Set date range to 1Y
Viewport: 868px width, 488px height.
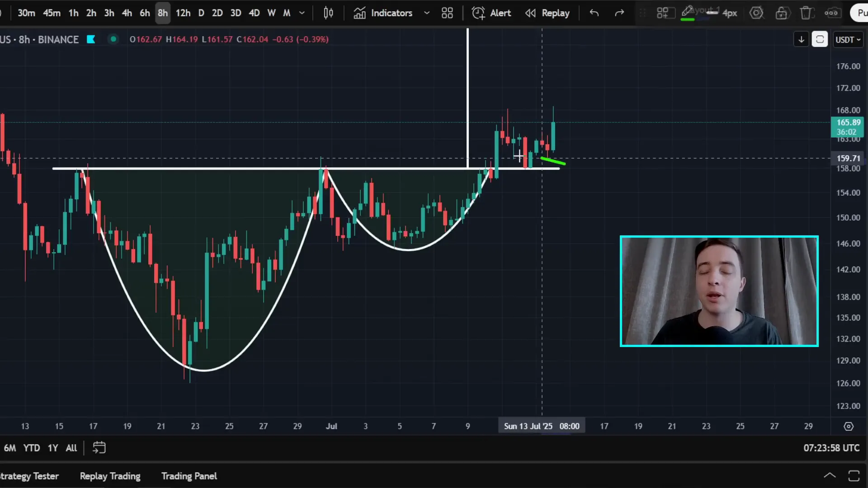(x=53, y=448)
